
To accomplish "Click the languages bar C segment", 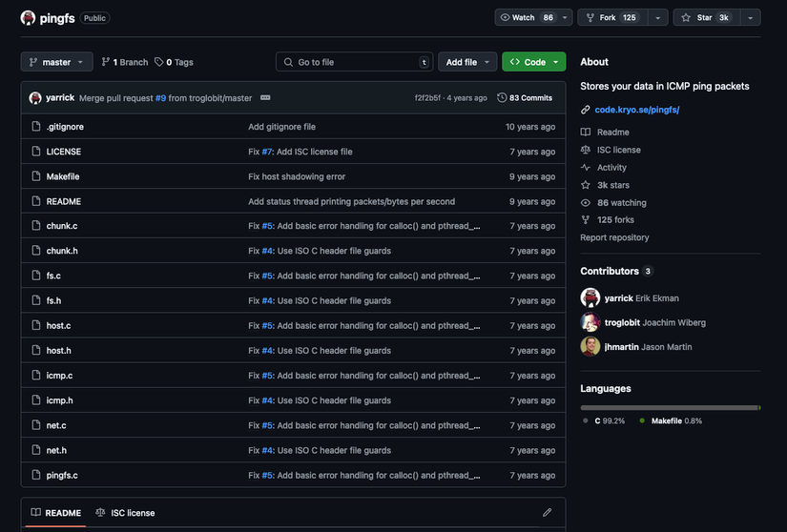I will coord(669,408).
